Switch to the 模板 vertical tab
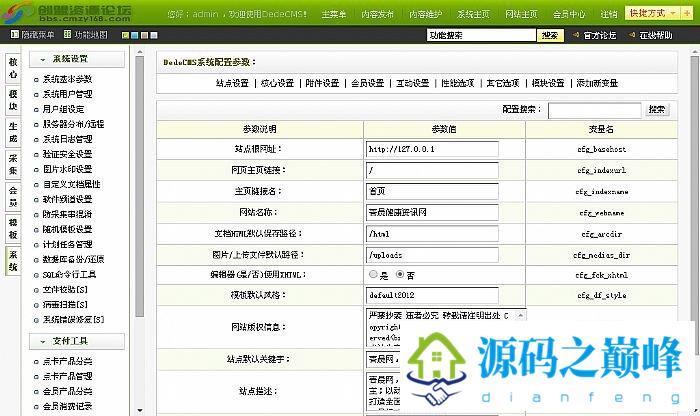The height and width of the screenshot is (416, 700). coord(13,229)
